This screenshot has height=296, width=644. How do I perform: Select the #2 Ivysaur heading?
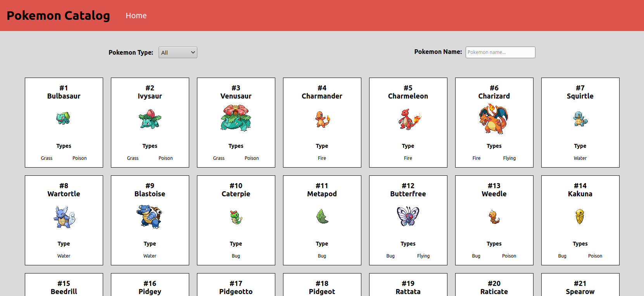point(150,92)
